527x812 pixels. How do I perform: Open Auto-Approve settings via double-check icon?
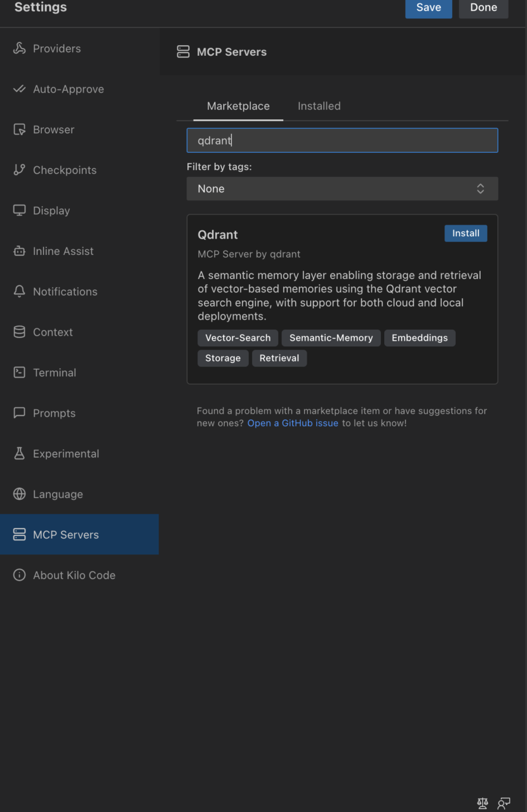(x=20, y=89)
